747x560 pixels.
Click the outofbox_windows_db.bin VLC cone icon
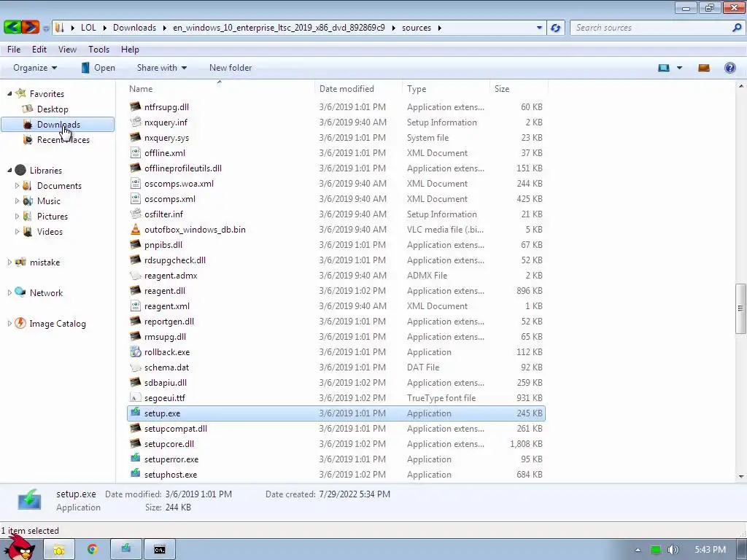[135, 229]
